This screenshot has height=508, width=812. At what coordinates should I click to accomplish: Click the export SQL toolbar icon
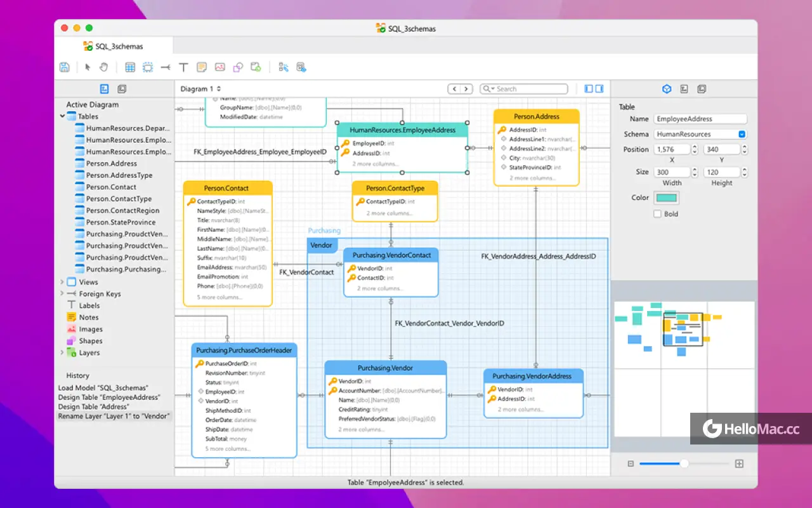301,67
